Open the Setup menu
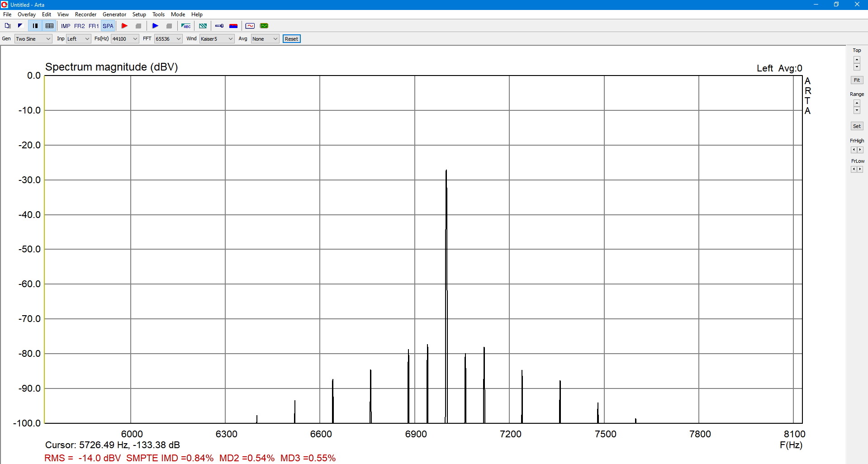 point(139,14)
